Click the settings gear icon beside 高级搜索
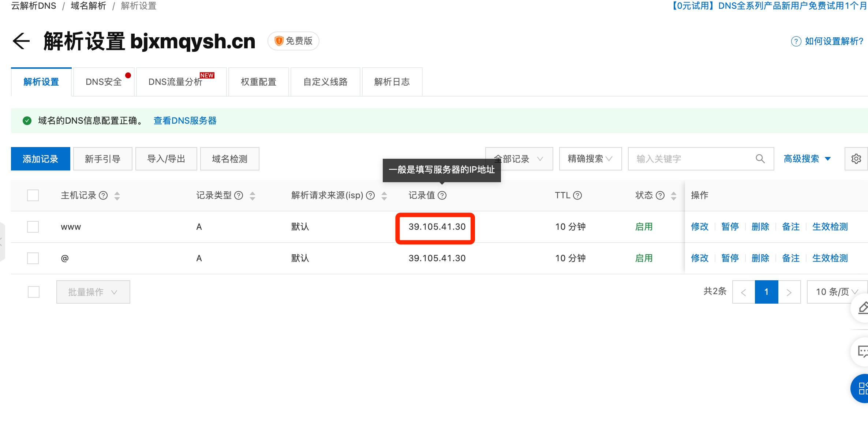 856,159
